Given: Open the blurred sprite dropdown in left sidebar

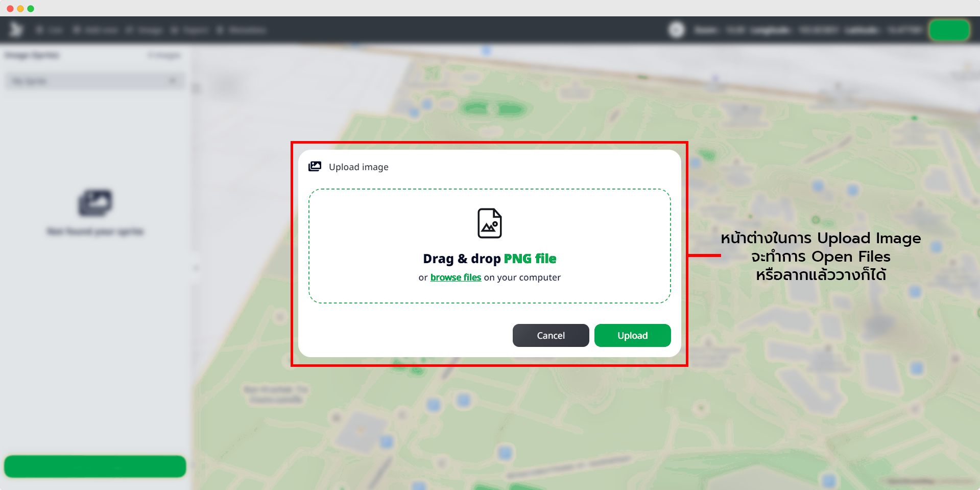Looking at the screenshot, I should [x=95, y=81].
